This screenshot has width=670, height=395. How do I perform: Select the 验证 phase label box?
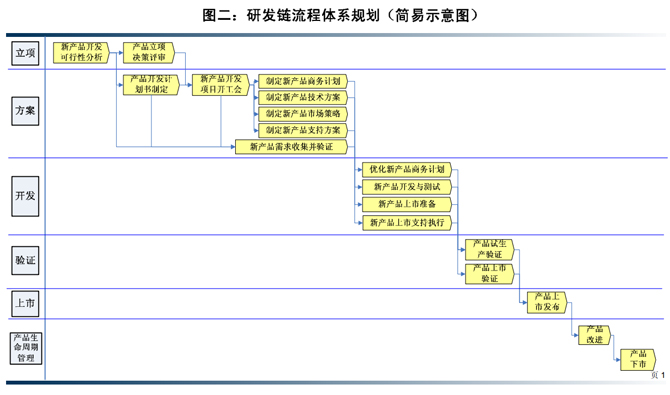point(25,260)
